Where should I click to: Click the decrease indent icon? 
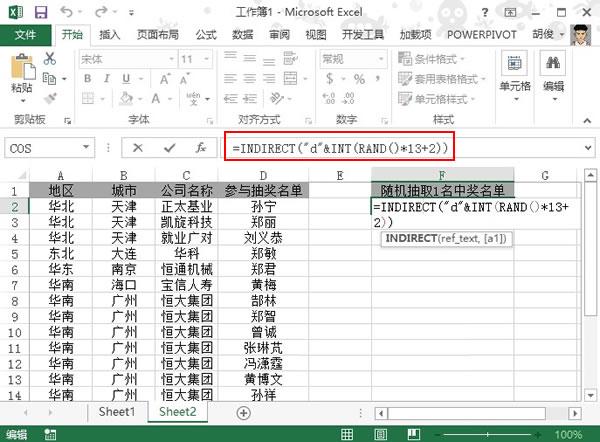[x=231, y=99]
